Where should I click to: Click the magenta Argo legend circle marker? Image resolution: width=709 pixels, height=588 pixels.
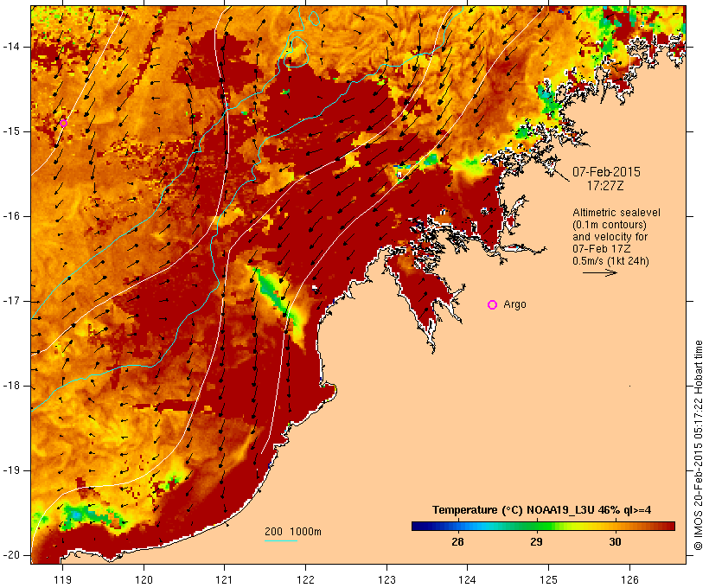point(493,305)
